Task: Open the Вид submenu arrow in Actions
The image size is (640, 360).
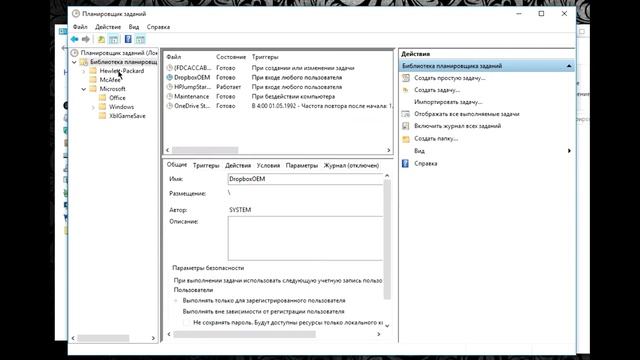Action: point(569,151)
